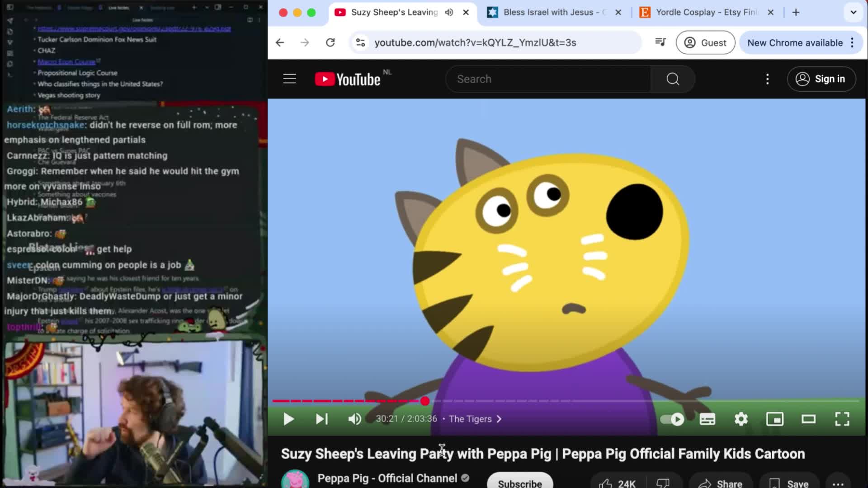
Task: Mute the Suzy Sheep tab audio
Action: tap(449, 12)
